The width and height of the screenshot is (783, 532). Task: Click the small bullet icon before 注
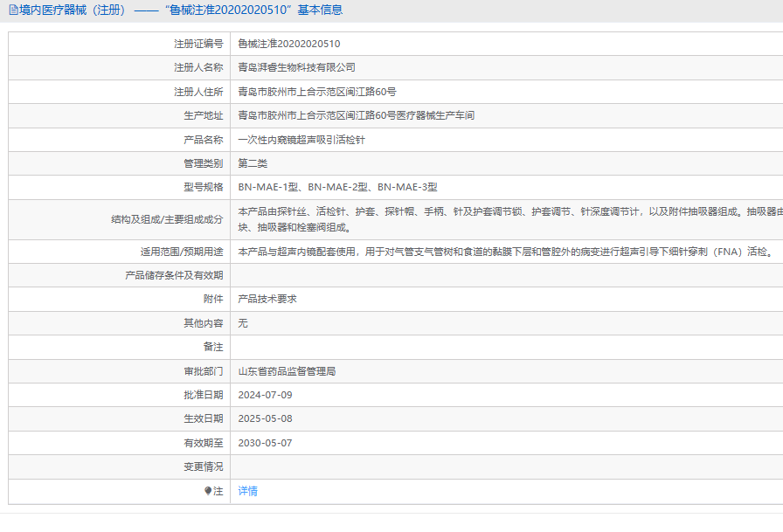point(208,491)
